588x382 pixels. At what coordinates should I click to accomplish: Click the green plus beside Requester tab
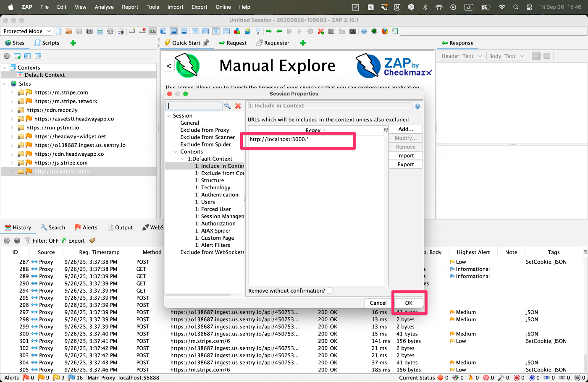(x=303, y=43)
